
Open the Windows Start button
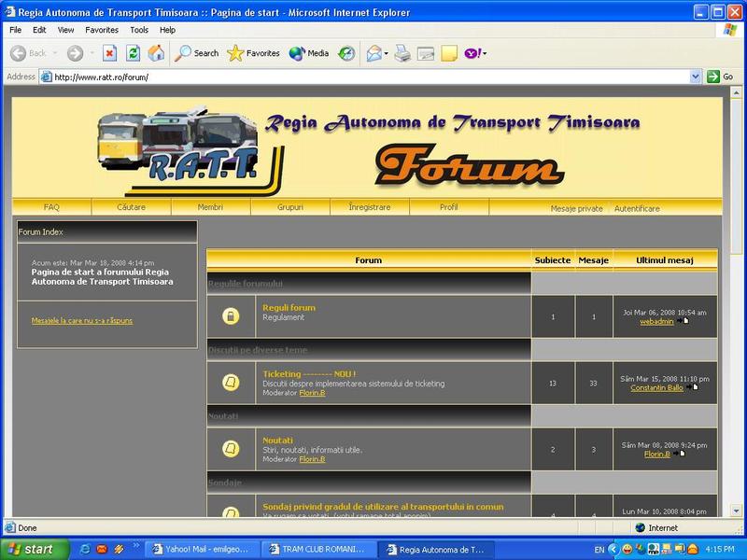point(35,549)
